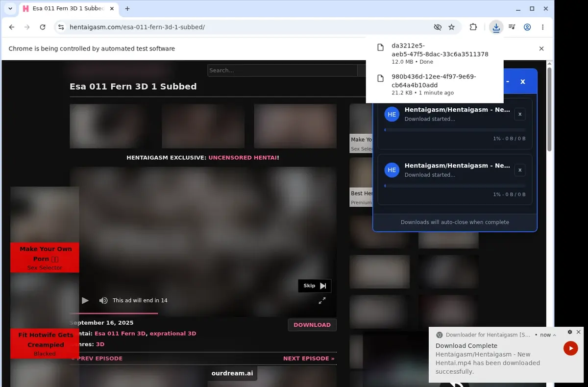Play the video with play button
Screen dimensions: 588x387
(85, 300)
